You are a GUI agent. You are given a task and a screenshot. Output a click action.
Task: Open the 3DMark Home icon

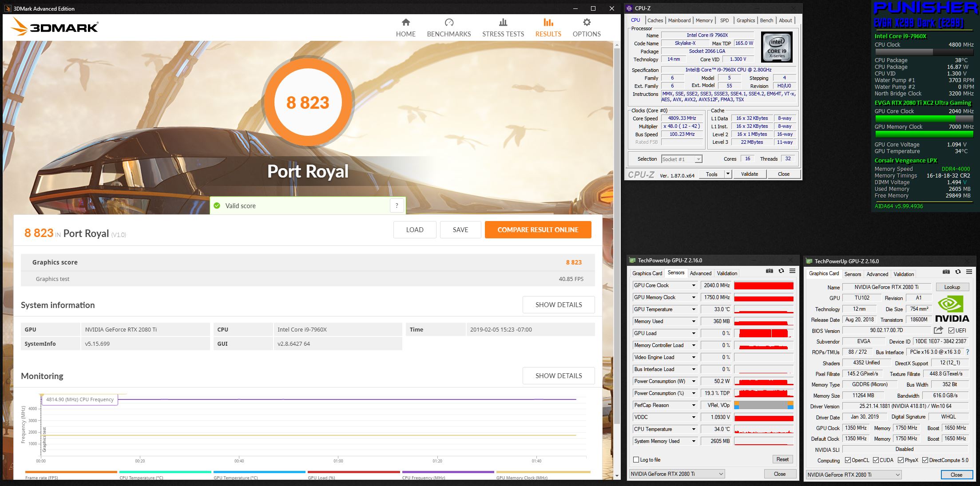[405, 23]
